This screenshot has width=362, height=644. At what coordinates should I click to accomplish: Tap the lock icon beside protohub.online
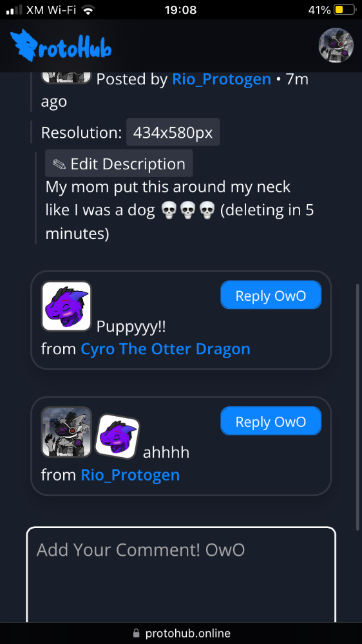pos(137,633)
